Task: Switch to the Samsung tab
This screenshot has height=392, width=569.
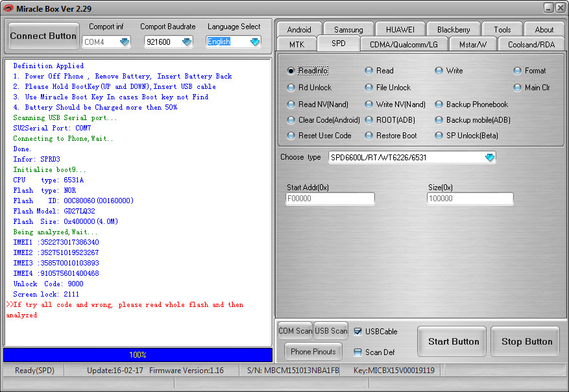Action: point(348,29)
